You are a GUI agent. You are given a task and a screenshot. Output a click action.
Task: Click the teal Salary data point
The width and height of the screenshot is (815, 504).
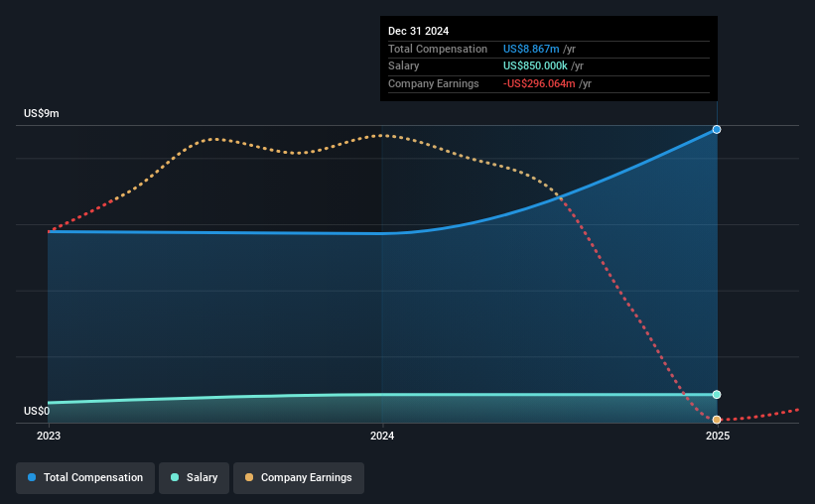(717, 394)
